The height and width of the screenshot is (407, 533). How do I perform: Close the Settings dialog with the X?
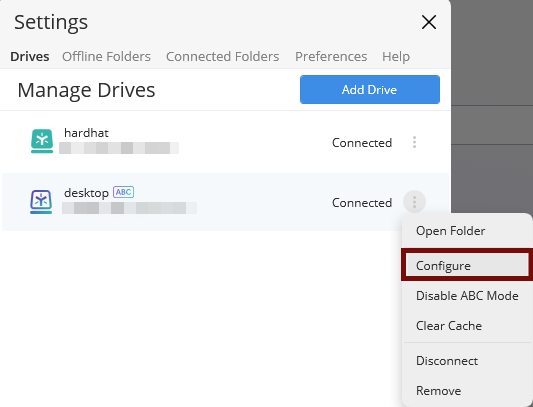[429, 22]
